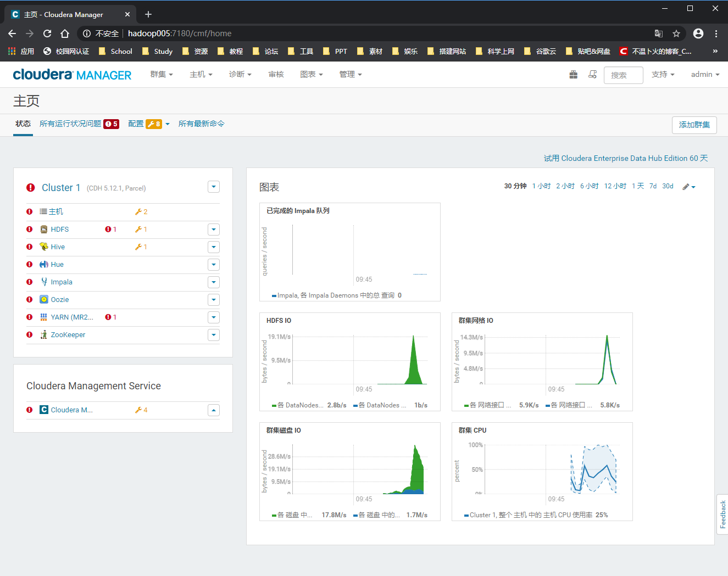Open the Hue actions dropdown arrow
This screenshot has height=576, width=728.
click(214, 265)
